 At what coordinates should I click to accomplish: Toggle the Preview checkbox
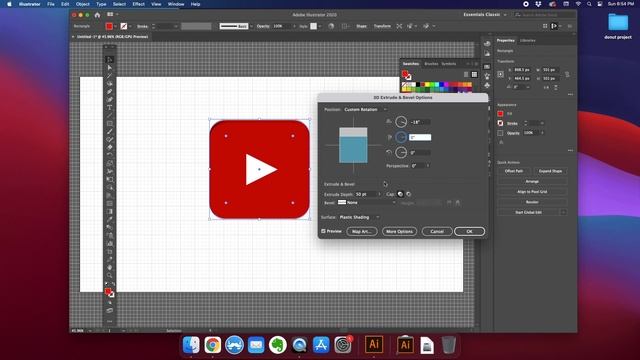pos(323,231)
